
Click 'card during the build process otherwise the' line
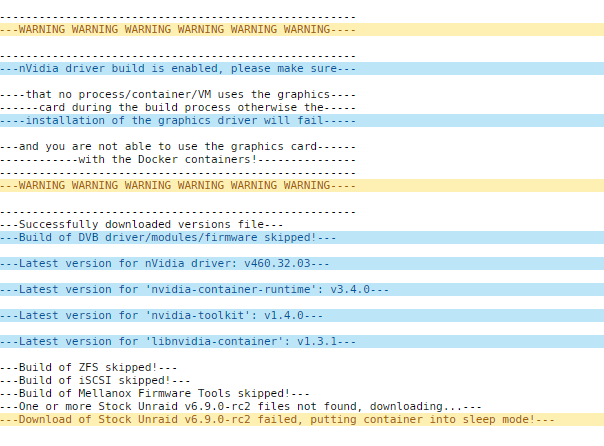[x=178, y=107]
